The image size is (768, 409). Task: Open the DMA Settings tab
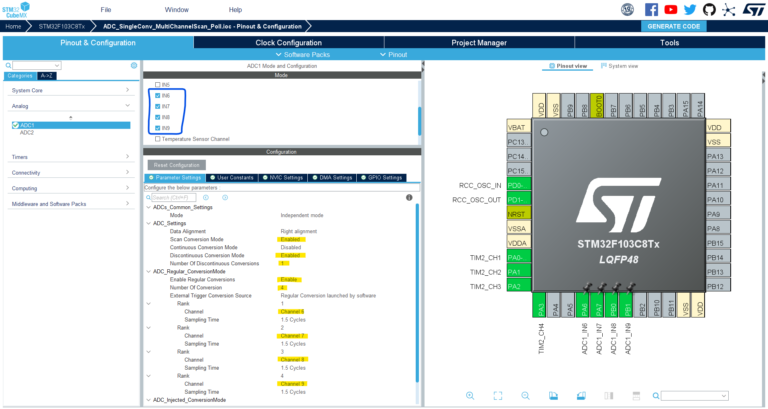coord(335,177)
